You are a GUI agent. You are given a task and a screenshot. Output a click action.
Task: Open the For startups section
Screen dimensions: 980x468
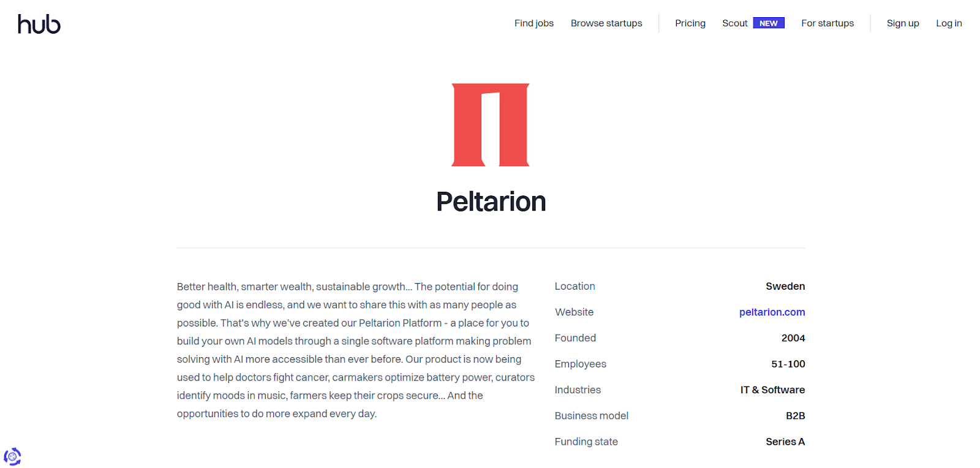point(827,23)
